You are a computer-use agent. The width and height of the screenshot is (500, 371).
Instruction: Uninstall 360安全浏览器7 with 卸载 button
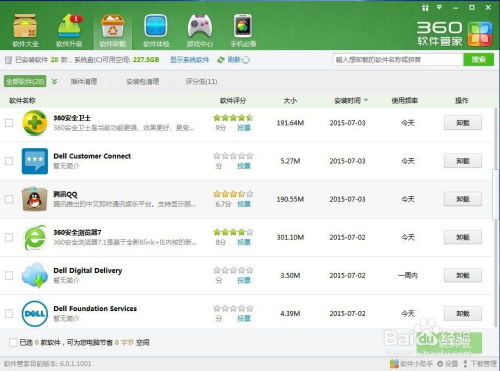pos(463,237)
